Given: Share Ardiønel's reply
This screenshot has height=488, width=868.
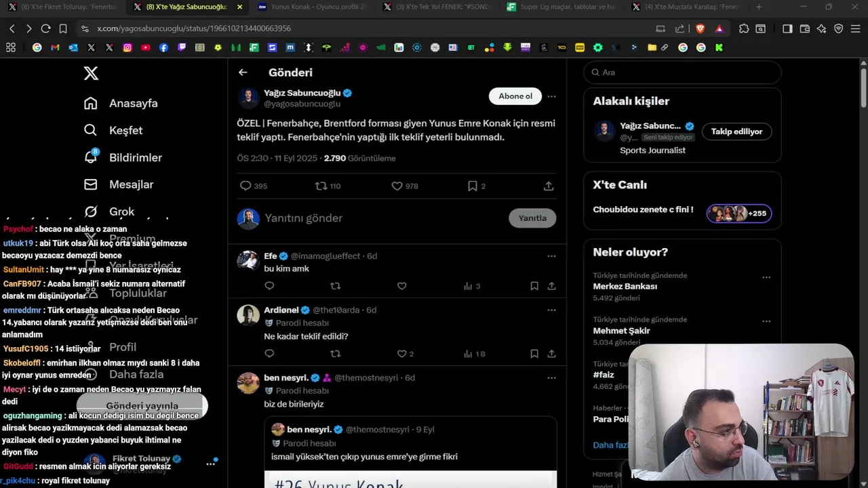Looking at the screenshot, I should (551, 354).
